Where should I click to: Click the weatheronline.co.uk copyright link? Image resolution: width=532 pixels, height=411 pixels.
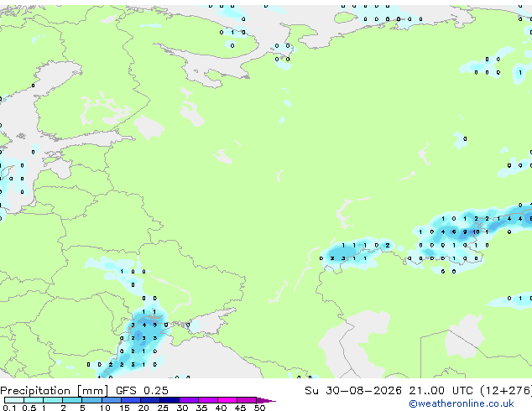coord(462,403)
